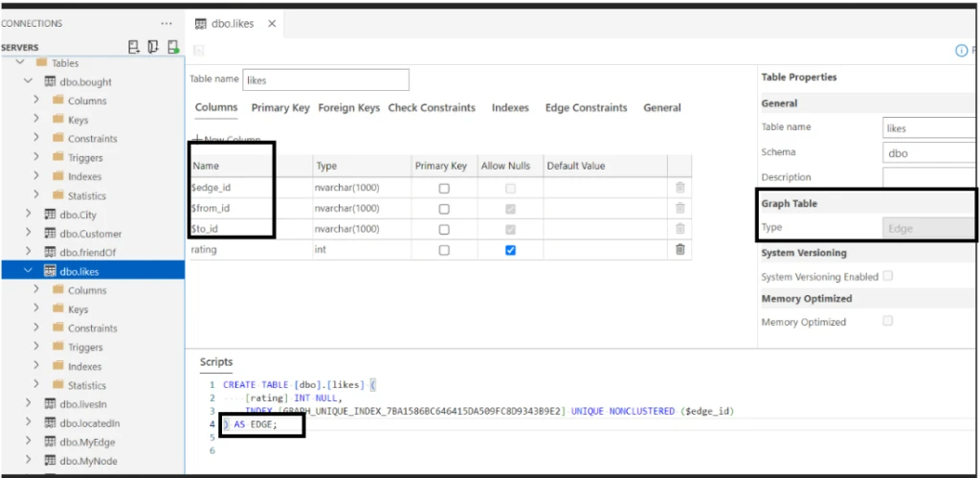Delete the rating column using trash icon
The width and height of the screenshot is (980, 478).
pyautogui.click(x=679, y=250)
